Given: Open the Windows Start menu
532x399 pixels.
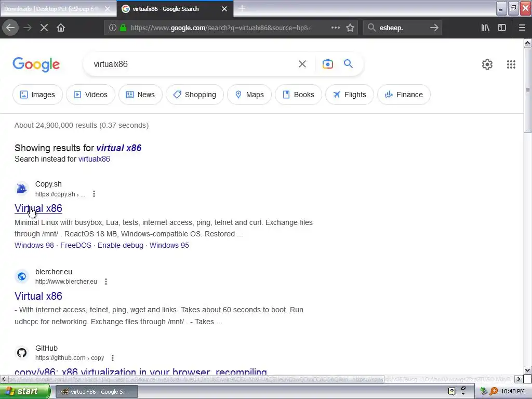Looking at the screenshot, I should point(25,392).
